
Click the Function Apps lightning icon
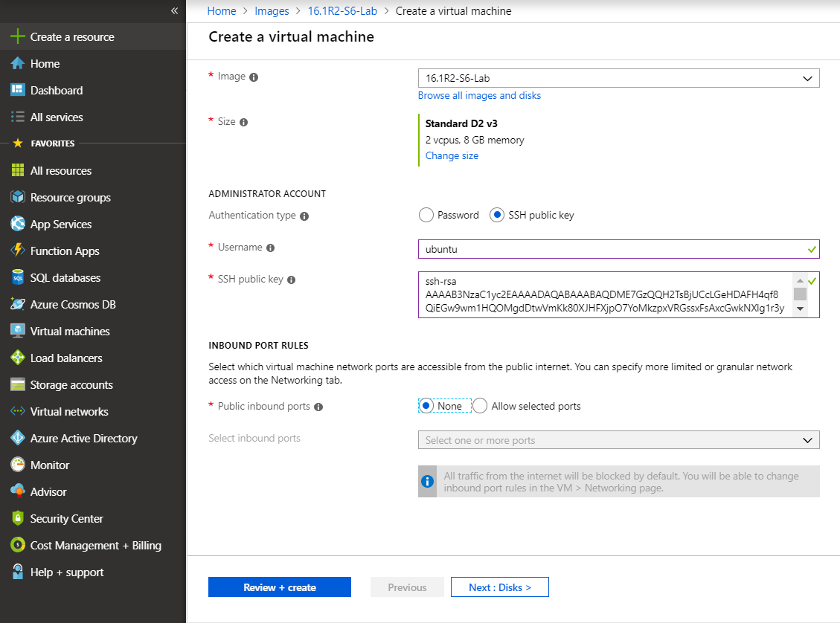18,250
